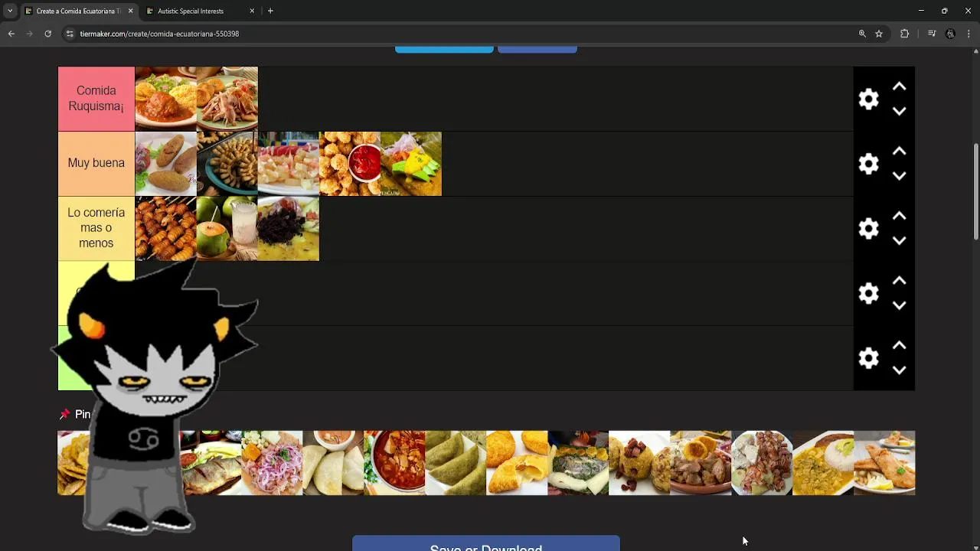
Task: Move the yellow fourth tier up
Action: point(899,281)
